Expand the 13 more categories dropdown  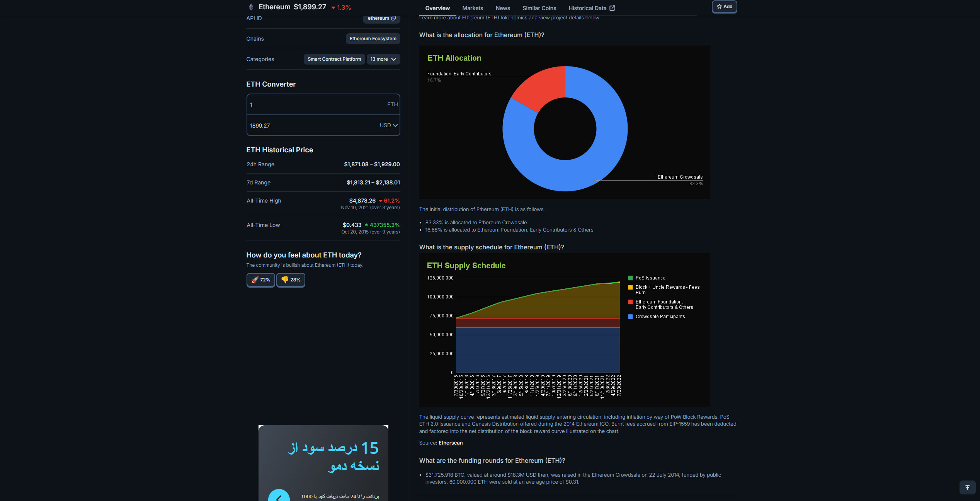[x=383, y=59]
